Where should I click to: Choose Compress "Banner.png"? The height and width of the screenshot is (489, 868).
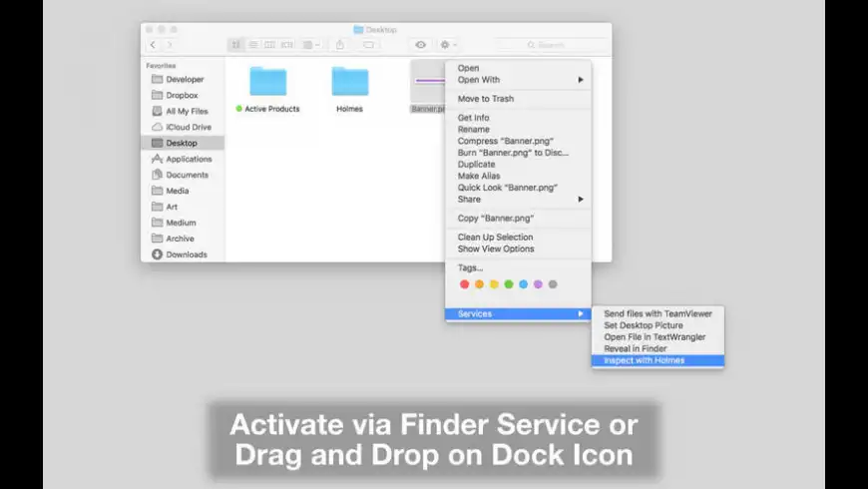pyautogui.click(x=518, y=141)
